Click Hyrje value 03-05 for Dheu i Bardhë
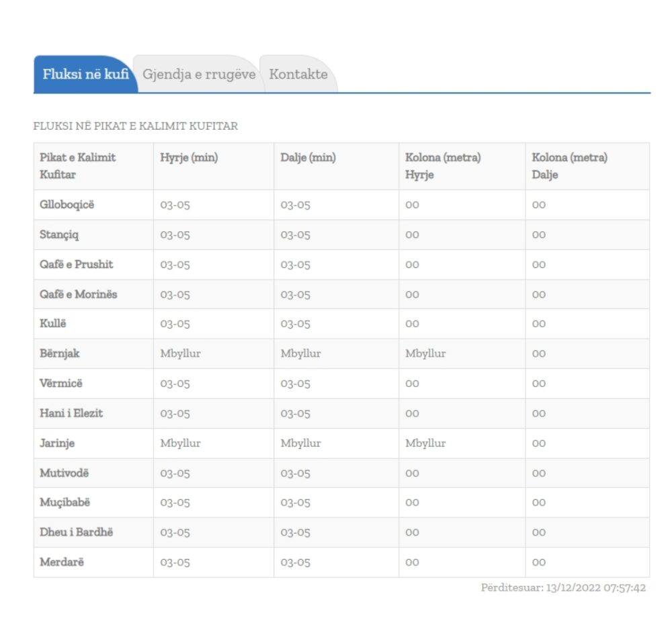 click(x=175, y=532)
